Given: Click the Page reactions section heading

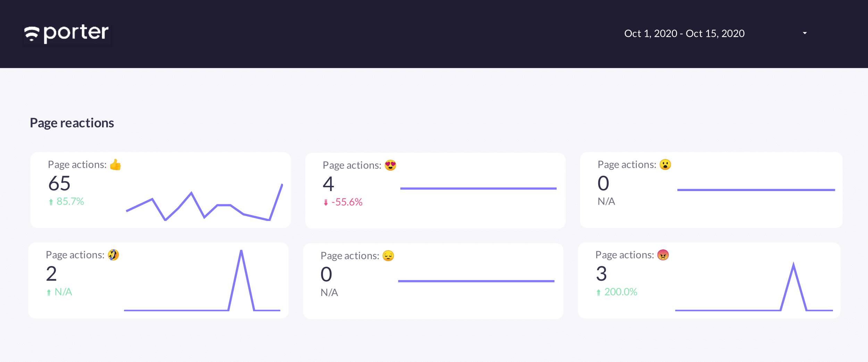Looking at the screenshot, I should pyautogui.click(x=72, y=123).
